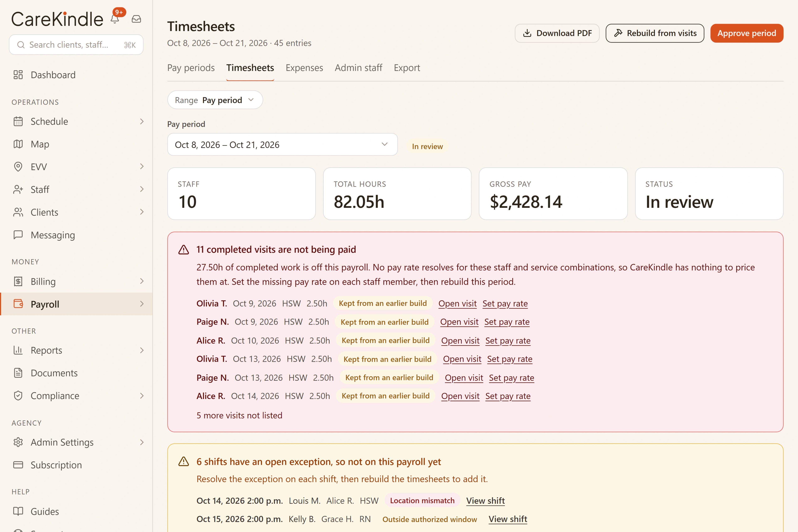Open the inbox tray icon

[136, 19]
